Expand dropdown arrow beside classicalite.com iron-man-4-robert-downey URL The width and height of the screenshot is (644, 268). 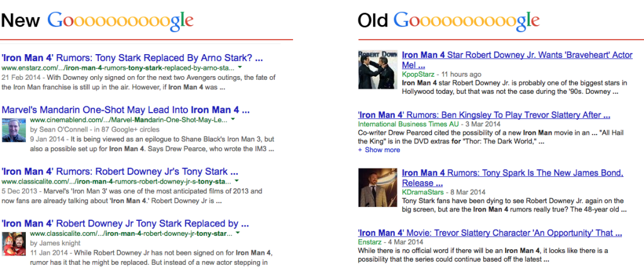click(237, 233)
